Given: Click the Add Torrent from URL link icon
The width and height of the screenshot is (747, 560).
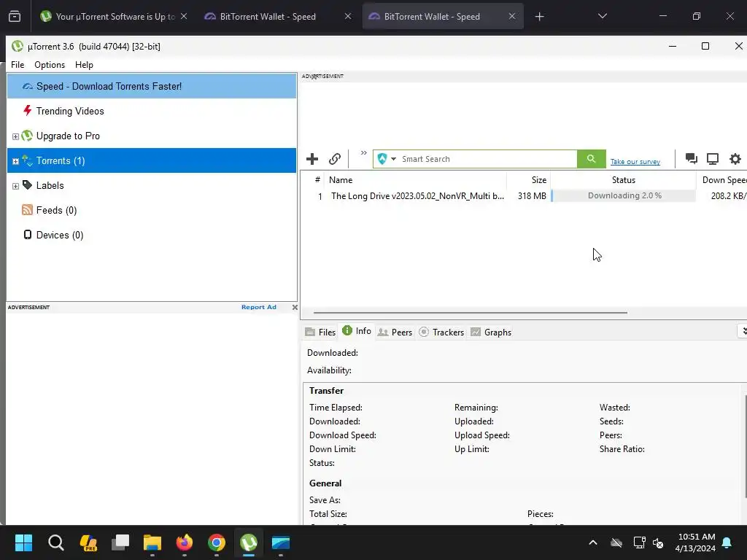Looking at the screenshot, I should (x=335, y=158).
